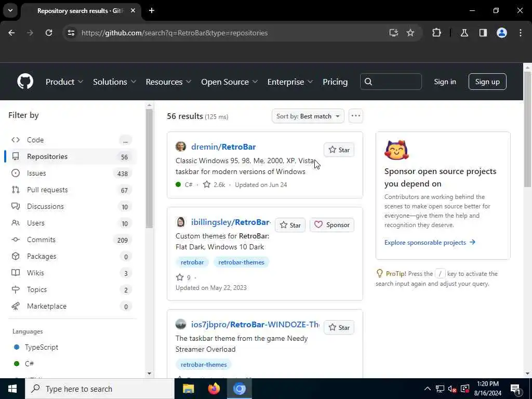This screenshot has width=532, height=399.
Task: Filter by C# language
Action: coord(29,363)
